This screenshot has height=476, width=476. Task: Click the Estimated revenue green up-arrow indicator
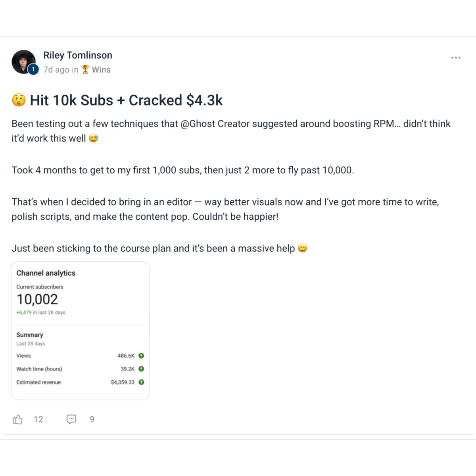tap(141, 382)
